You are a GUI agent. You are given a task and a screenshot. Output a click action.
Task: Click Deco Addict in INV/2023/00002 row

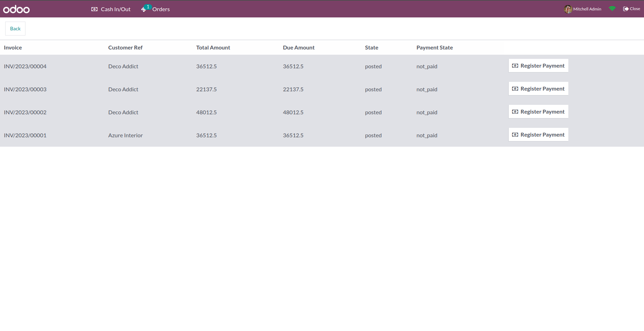(123, 112)
